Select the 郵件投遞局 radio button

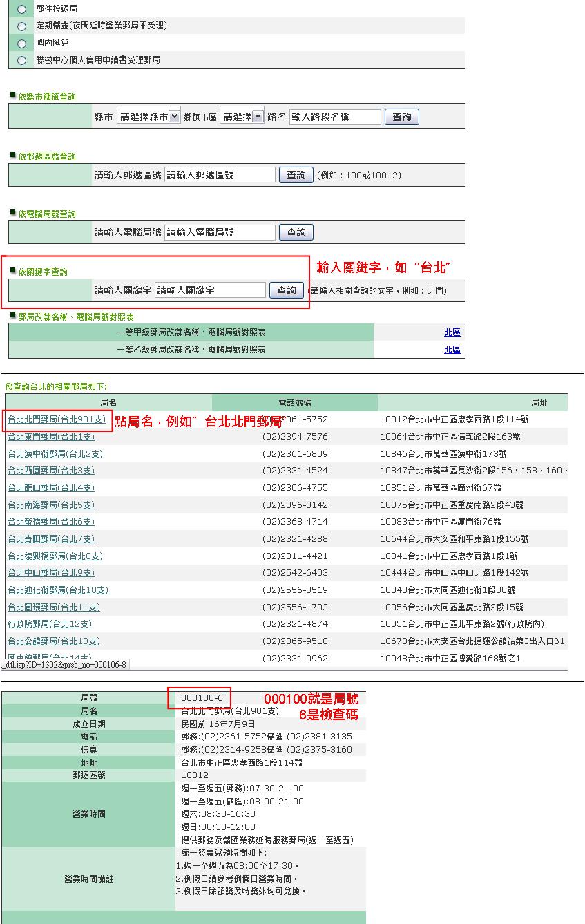tap(21, 10)
